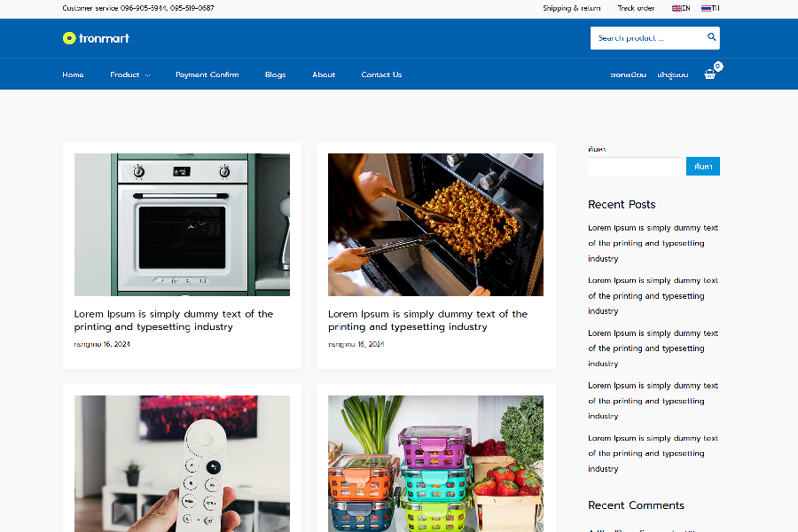The image size is (798, 532).
Task: Open the Home menu item
Action: [x=73, y=74]
